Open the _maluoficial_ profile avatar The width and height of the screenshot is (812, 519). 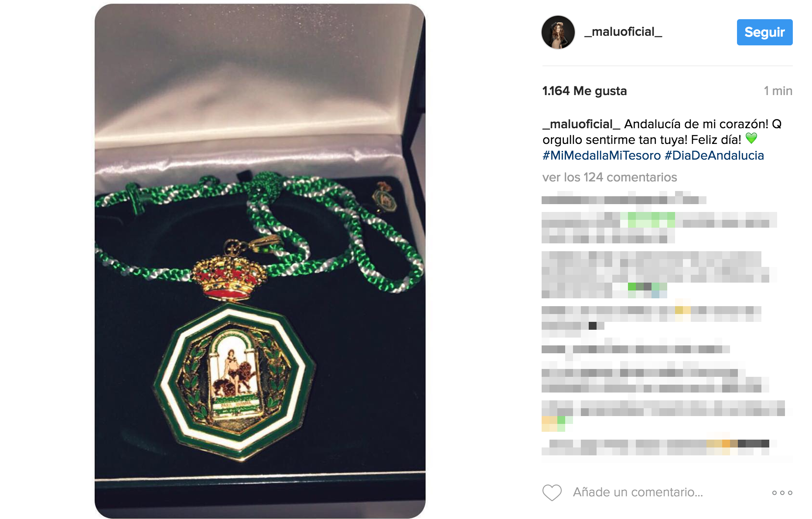pos(558,32)
